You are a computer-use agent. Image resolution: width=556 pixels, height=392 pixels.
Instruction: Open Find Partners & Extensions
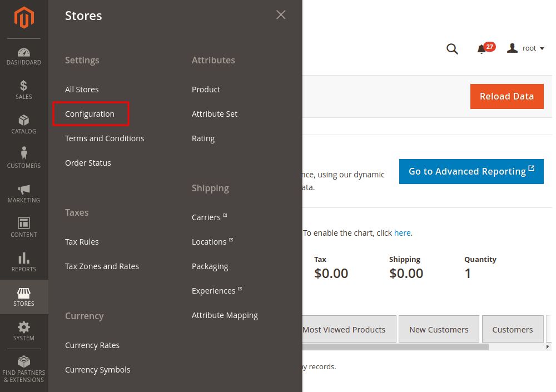[x=23, y=368]
